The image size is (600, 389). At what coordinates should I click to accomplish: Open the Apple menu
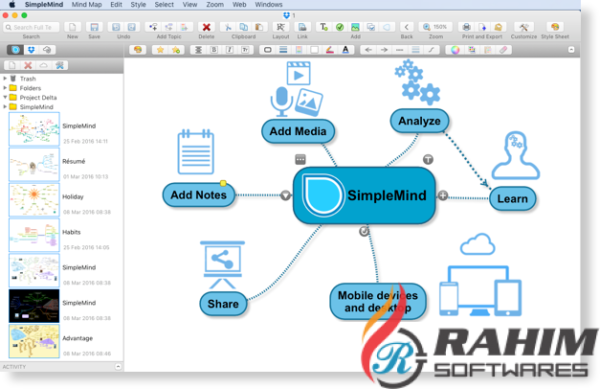tap(12, 5)
